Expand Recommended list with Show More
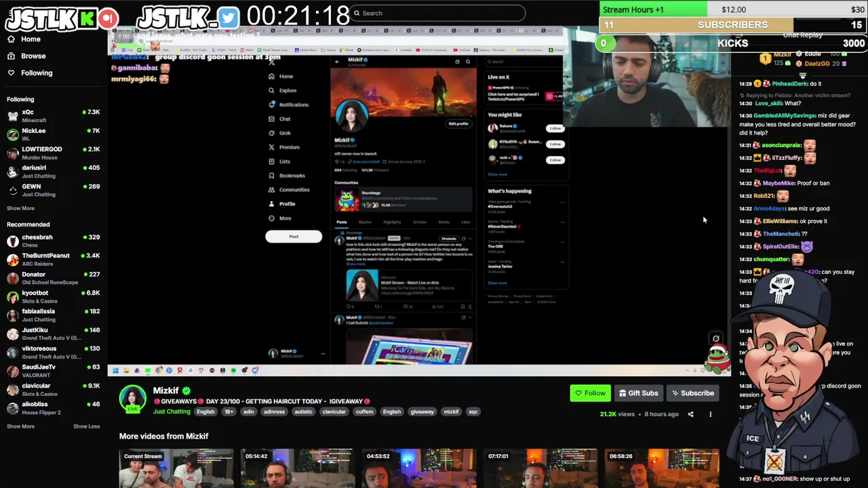Image resolution: width=868 pixels, height=488 pixels. 20,426
